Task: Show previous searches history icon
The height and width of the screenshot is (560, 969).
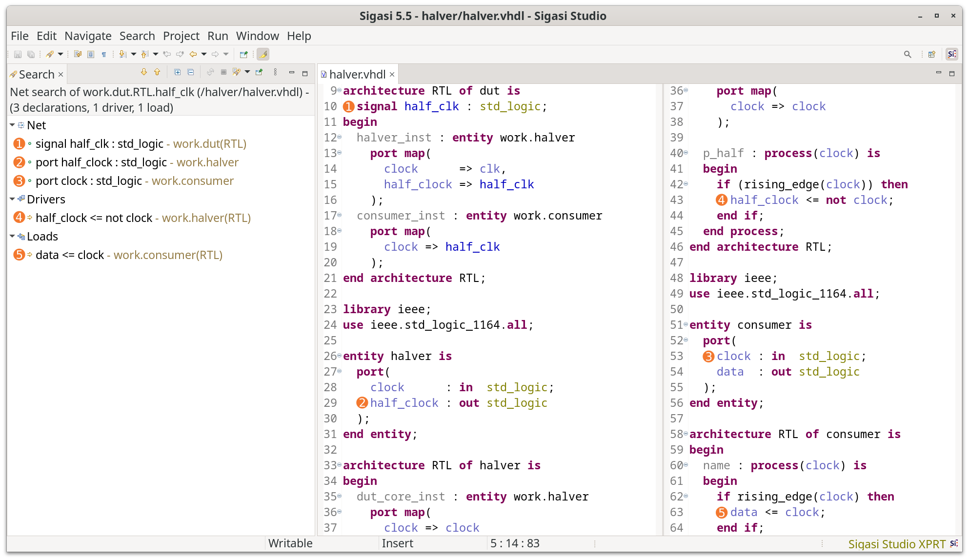Action: point(237,72)
